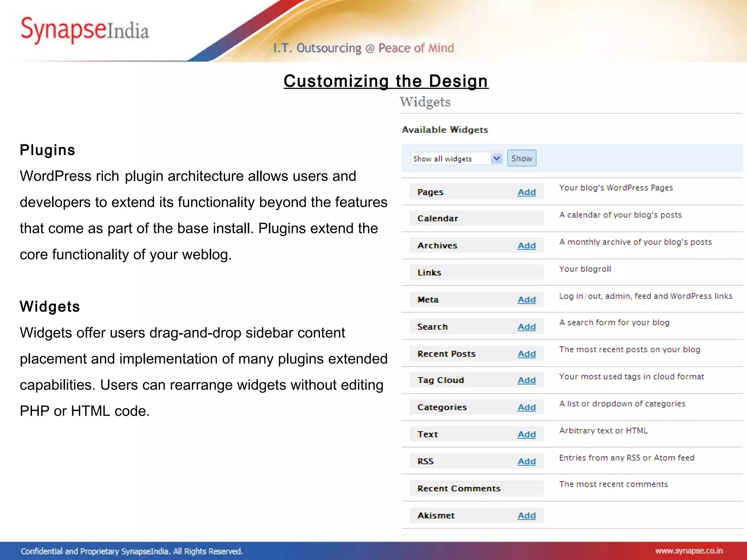
Task: Click 'Entries from any RSS or Atom feed'
Action: pyautogui.click(x=627, y=458)
